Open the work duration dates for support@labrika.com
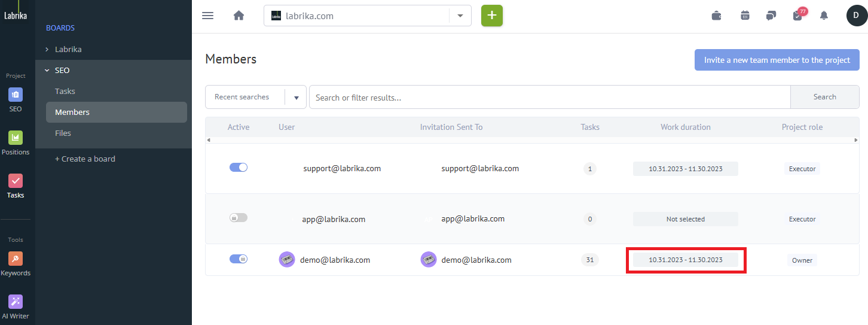 686,169
